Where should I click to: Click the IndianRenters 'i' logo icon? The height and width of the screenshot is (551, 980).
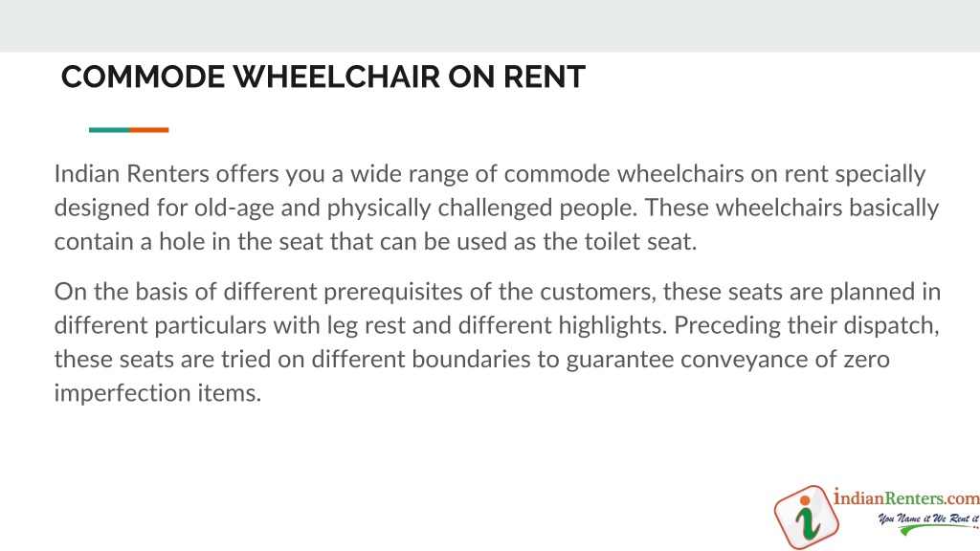806,518
